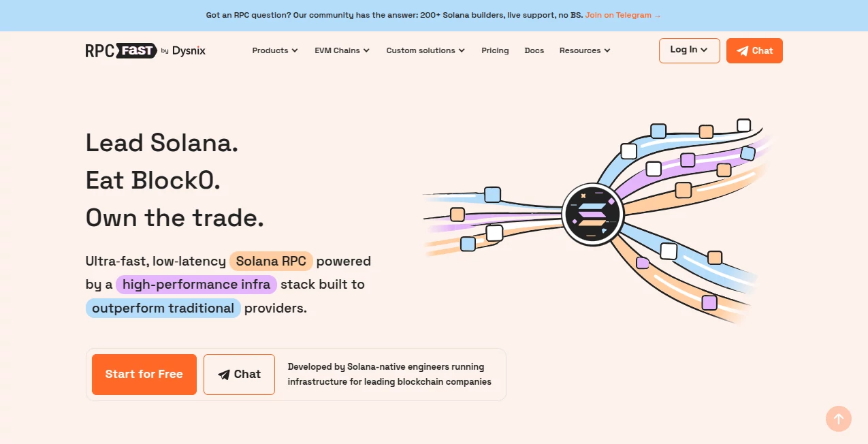Click the RPC Fast logo

pos(120,50)
